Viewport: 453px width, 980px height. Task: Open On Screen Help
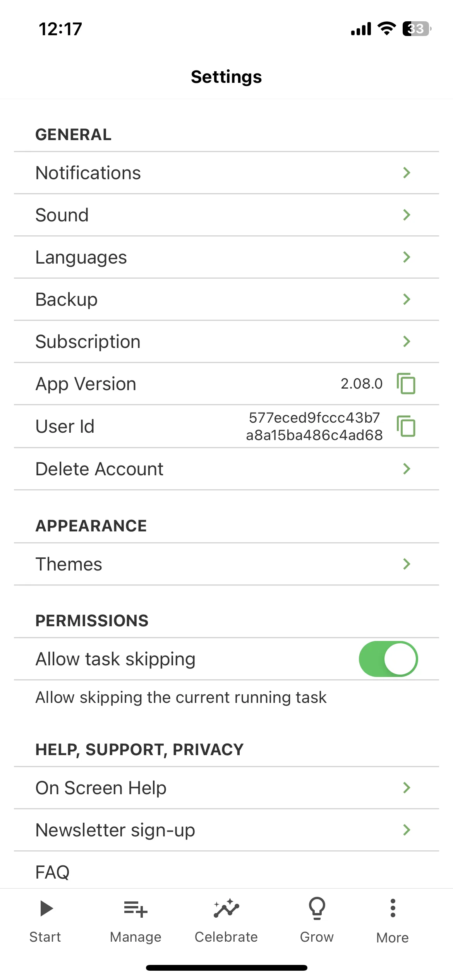tap(226, 788)
